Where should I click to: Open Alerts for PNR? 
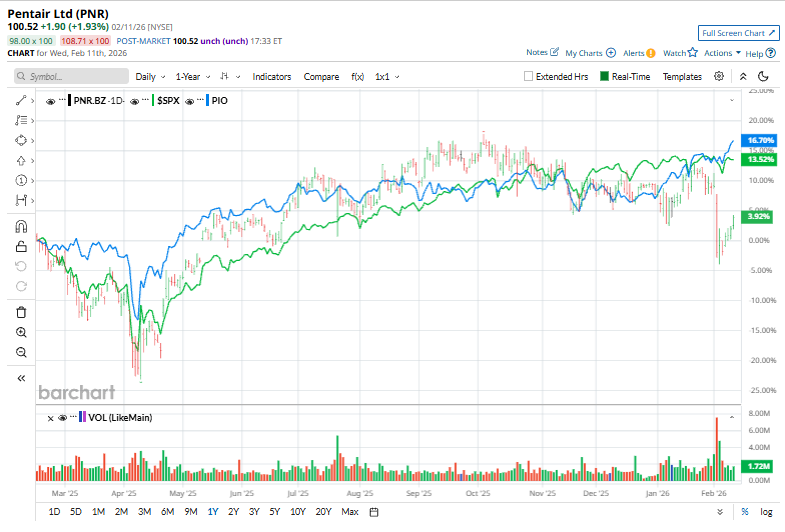click(639, 53)
